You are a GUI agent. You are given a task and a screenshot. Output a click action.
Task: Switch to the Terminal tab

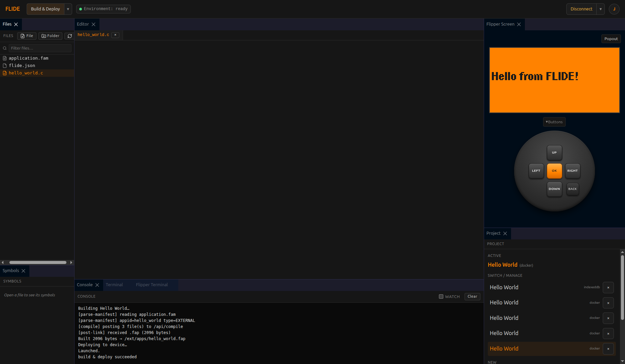[114, 285]
